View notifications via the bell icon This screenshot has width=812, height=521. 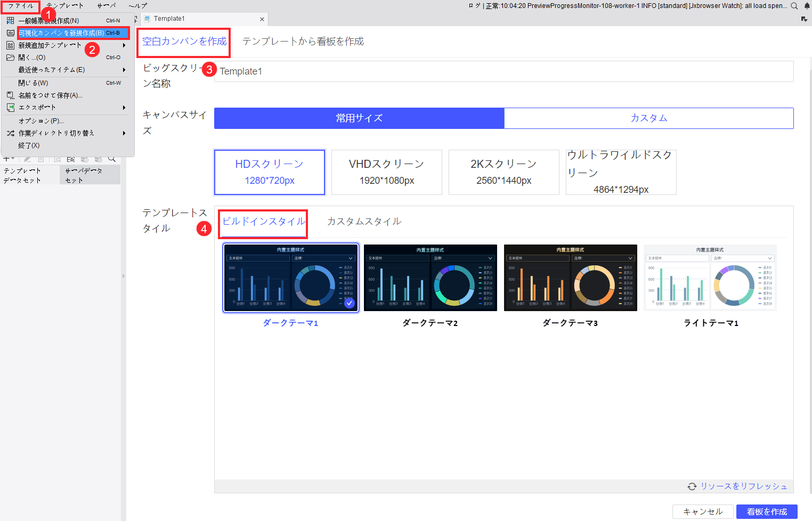coord(807,5)
